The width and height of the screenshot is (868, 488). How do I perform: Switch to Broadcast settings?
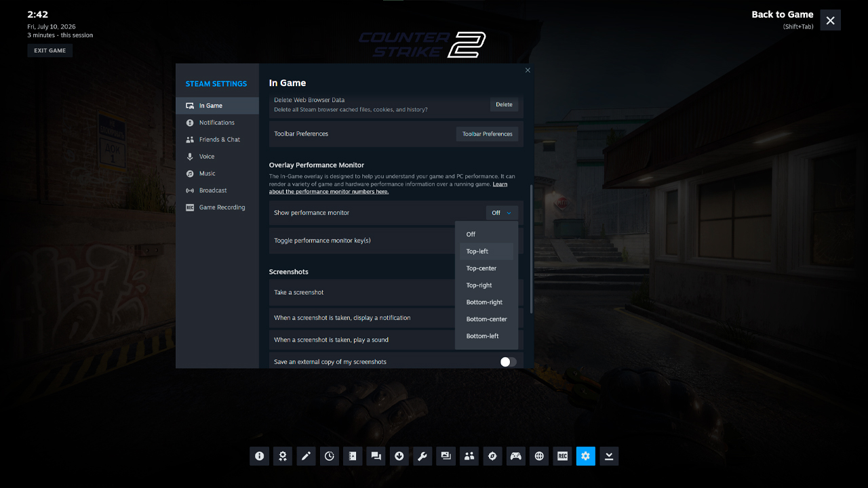tap(217, 190)
